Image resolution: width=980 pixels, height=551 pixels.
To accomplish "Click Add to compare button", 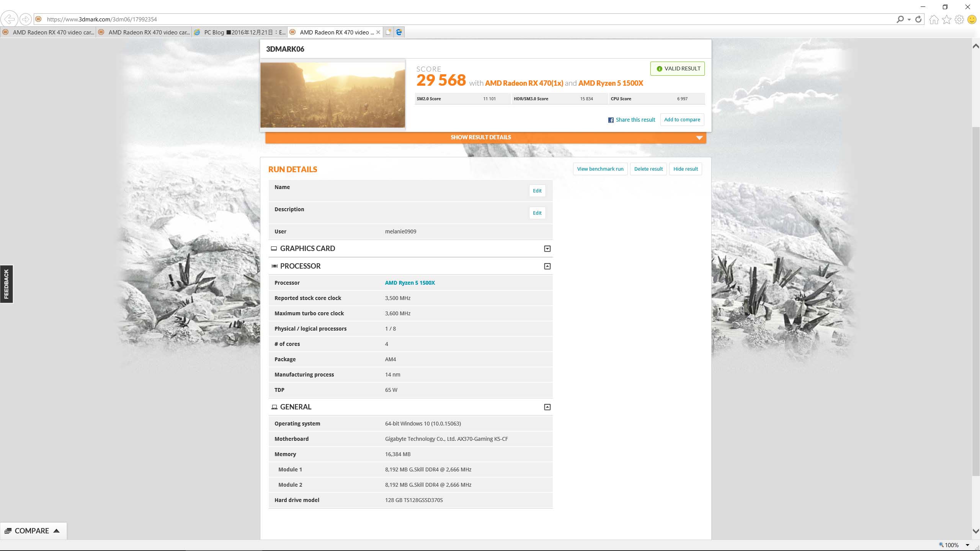I will click(682, 120).
